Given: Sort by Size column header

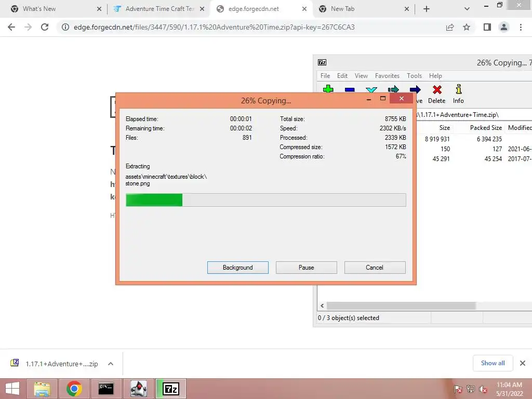Looking at the screenshot, I should point(445,128).
